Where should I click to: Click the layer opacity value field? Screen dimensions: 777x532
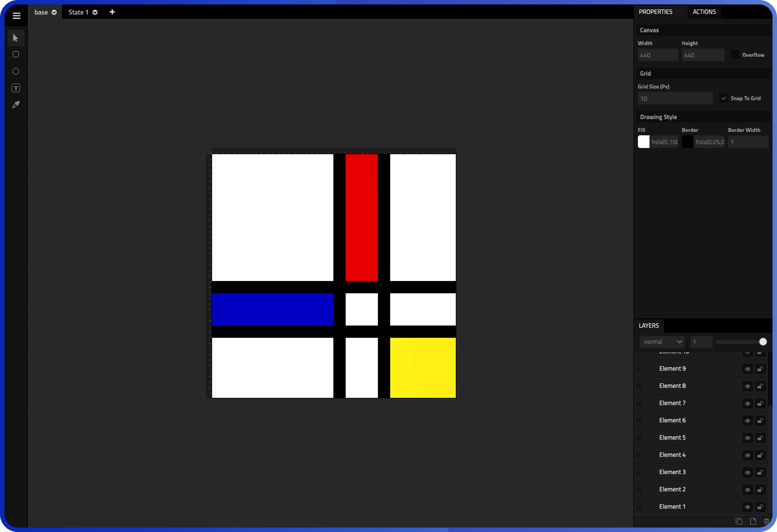[701, 342]
